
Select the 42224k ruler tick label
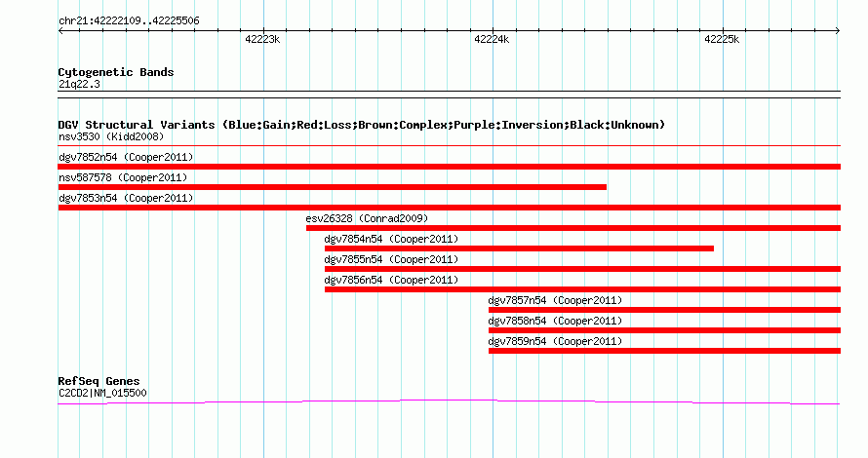coord(492,39)
